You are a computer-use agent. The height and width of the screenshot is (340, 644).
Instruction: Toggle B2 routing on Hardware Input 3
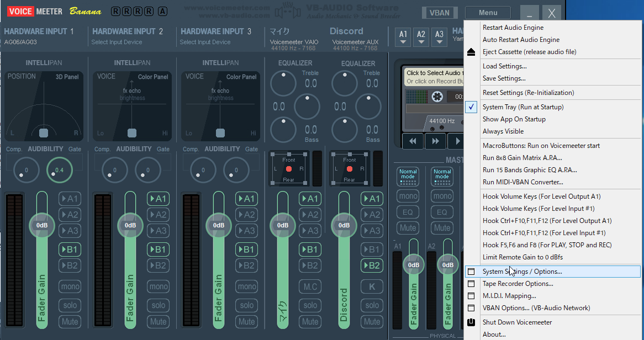[246, 265]
